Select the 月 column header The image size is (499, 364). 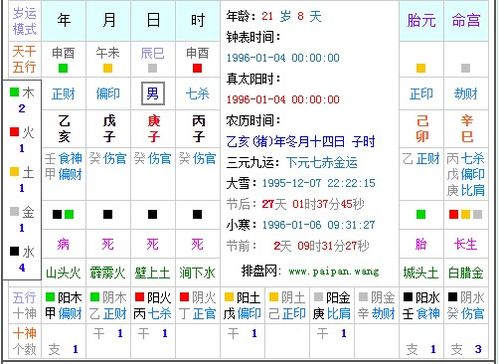pos(108,21)
